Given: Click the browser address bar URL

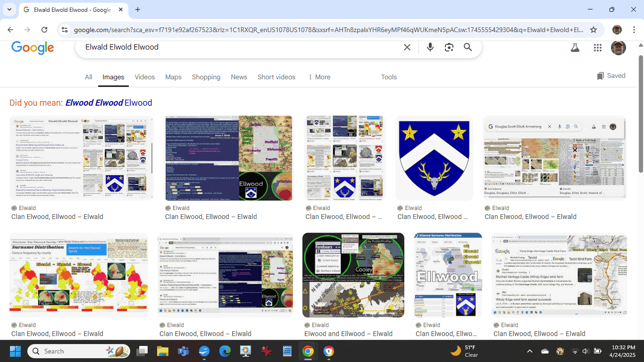Looking at the screenshot, I should tap(328, 30).
